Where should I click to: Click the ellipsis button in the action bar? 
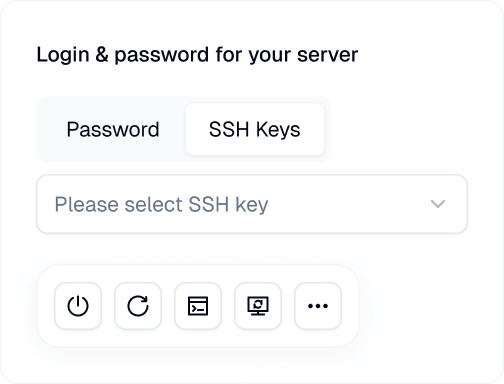point(318,306)
